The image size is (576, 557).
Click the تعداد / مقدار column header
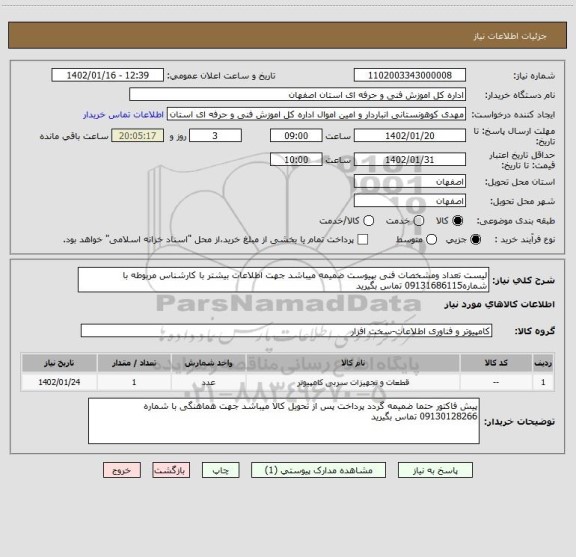tap(134, 363)
